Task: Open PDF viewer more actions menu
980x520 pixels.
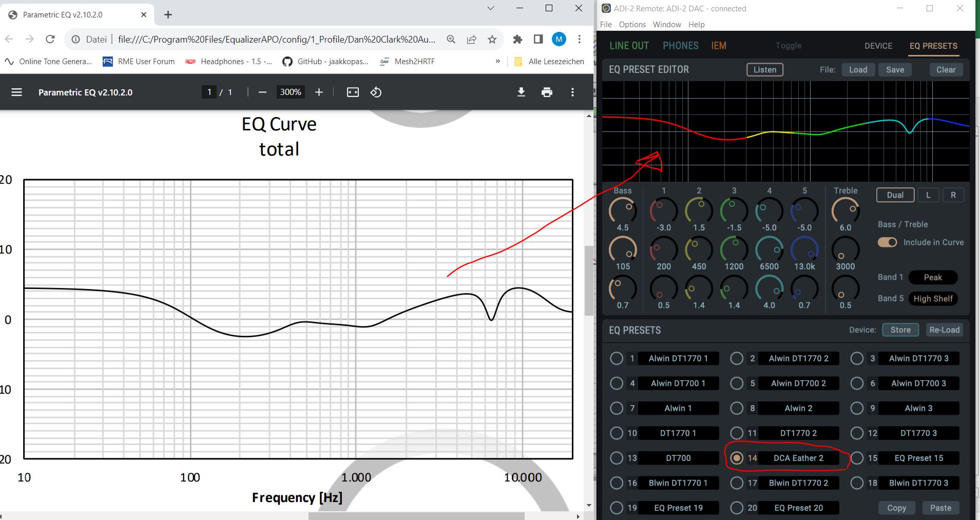Action: (572, 92)
